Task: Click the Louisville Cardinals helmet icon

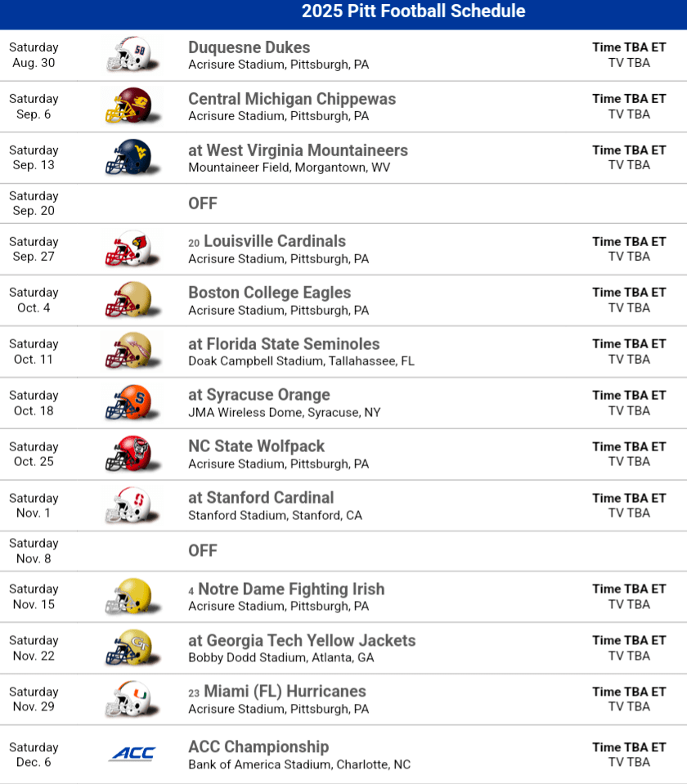Action: (x=131, y=249)
